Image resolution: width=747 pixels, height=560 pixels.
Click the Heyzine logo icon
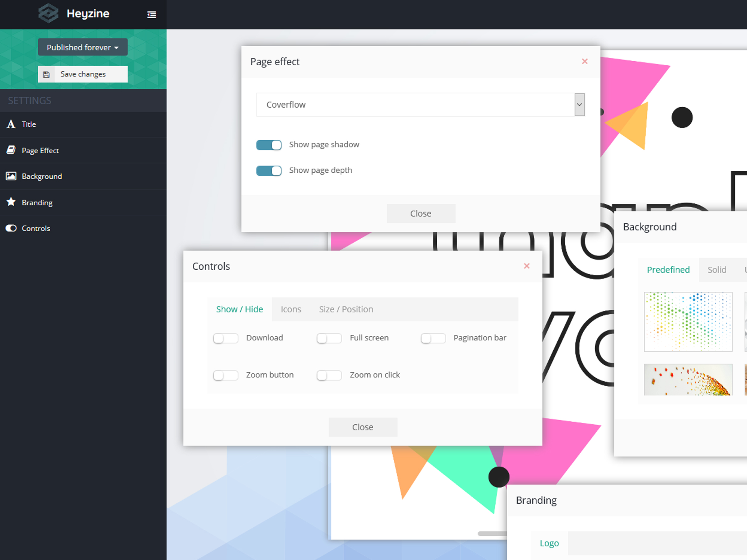tap(48, 13)
